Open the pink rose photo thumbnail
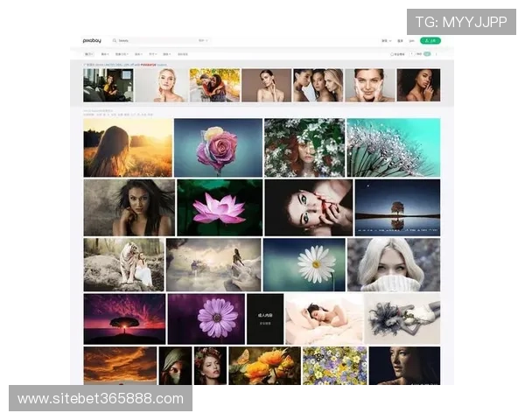 pos(218,148)
